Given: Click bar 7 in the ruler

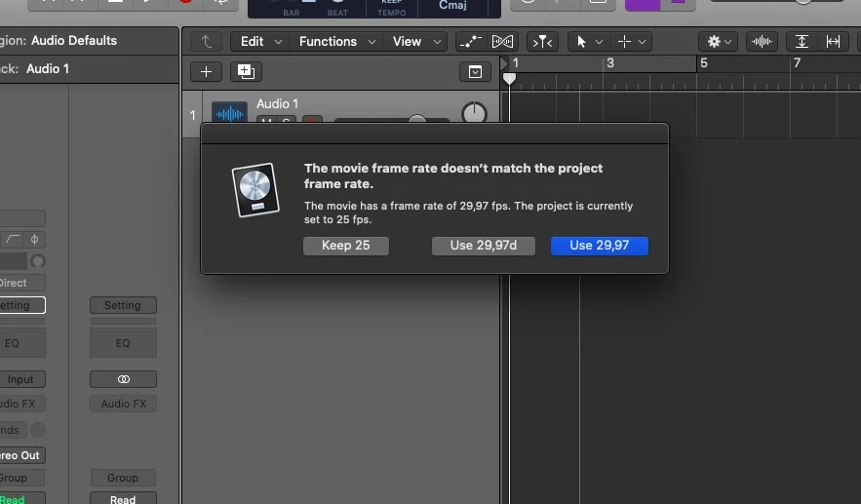Looking at the screenshot, I should (x=797, y=63).
